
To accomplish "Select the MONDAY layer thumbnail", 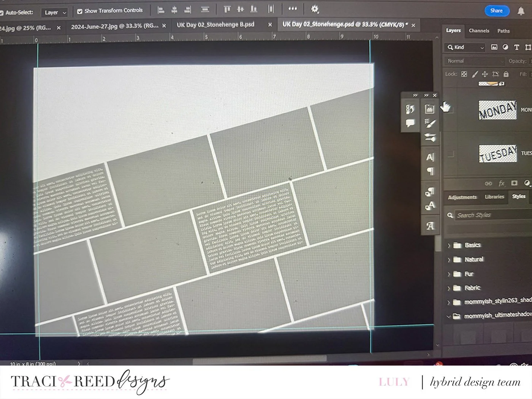I will pyautogui.click(x=497, y=110).
